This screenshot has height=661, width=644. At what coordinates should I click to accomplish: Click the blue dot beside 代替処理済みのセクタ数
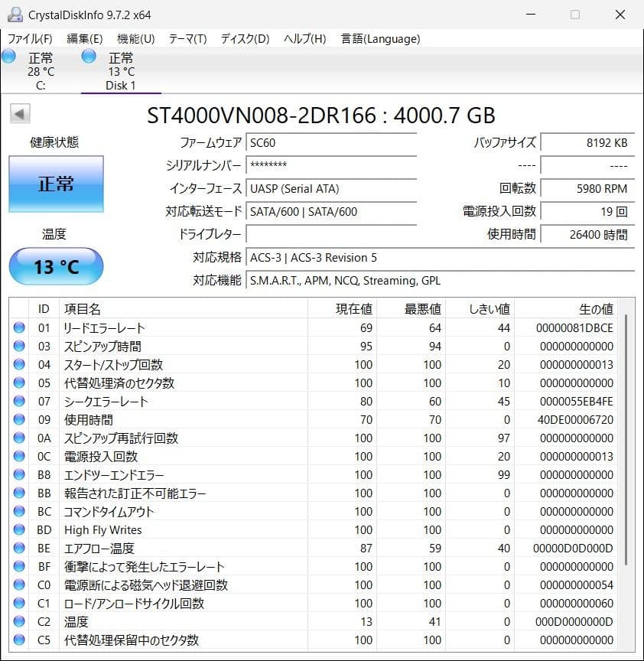coord(18,383)
